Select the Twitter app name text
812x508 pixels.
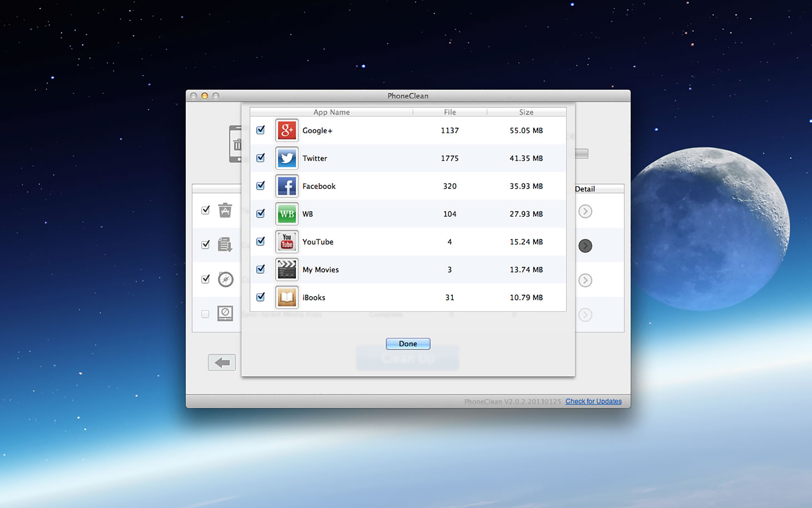[315, 158]
